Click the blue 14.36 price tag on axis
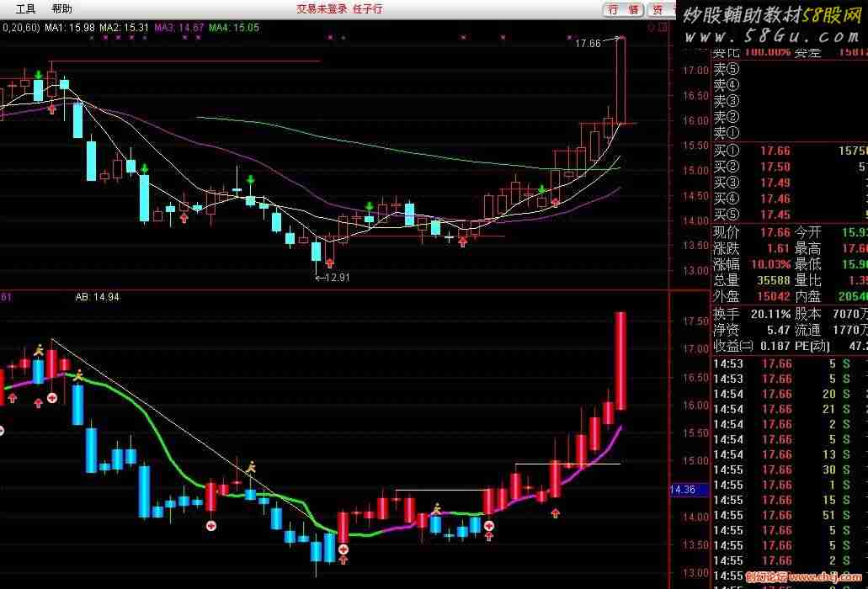 click(x=682, y=490)
